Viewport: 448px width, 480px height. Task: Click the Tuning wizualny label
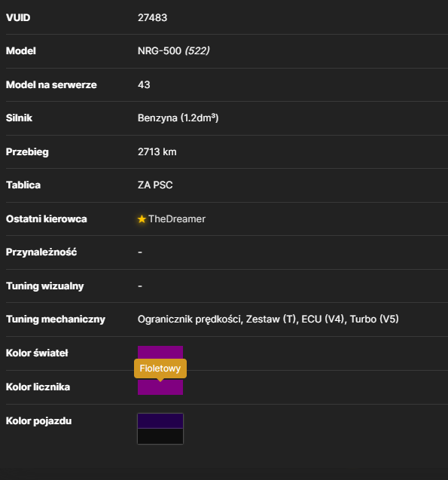[x=45, y=286]
